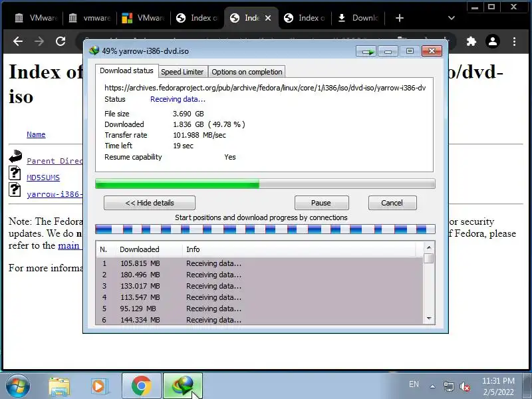This screenshot has height=399, width=532.
Task: Open Windows Explorer from taskbar
Action: tap(59, 386)
